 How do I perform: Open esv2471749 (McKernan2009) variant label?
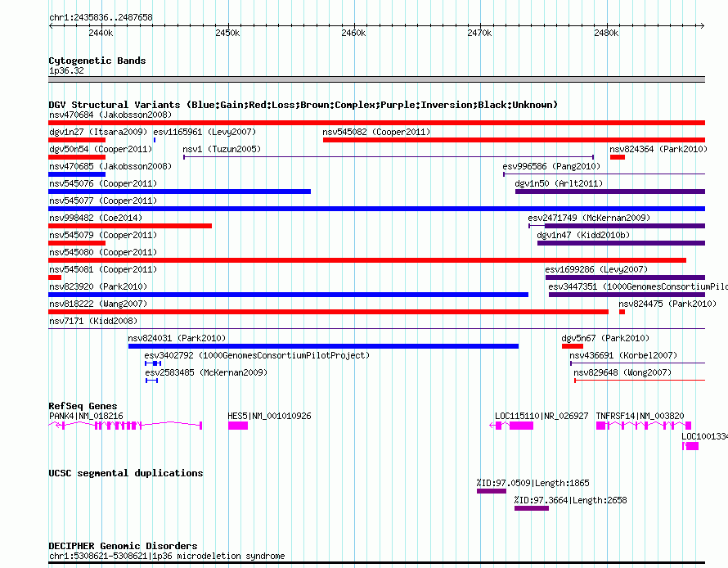point(589,218)
